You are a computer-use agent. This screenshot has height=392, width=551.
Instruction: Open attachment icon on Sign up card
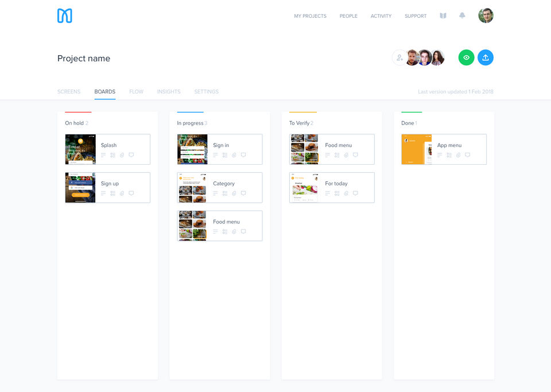122,193
